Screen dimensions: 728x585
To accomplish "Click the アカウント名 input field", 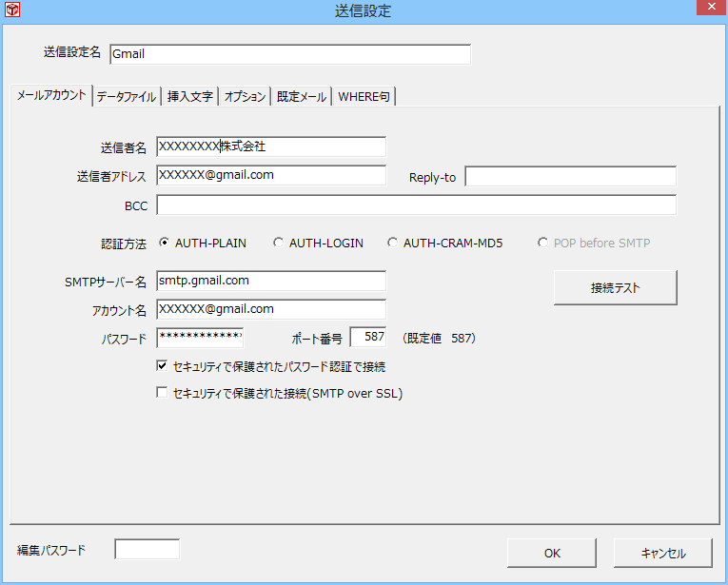I will 271,309.
